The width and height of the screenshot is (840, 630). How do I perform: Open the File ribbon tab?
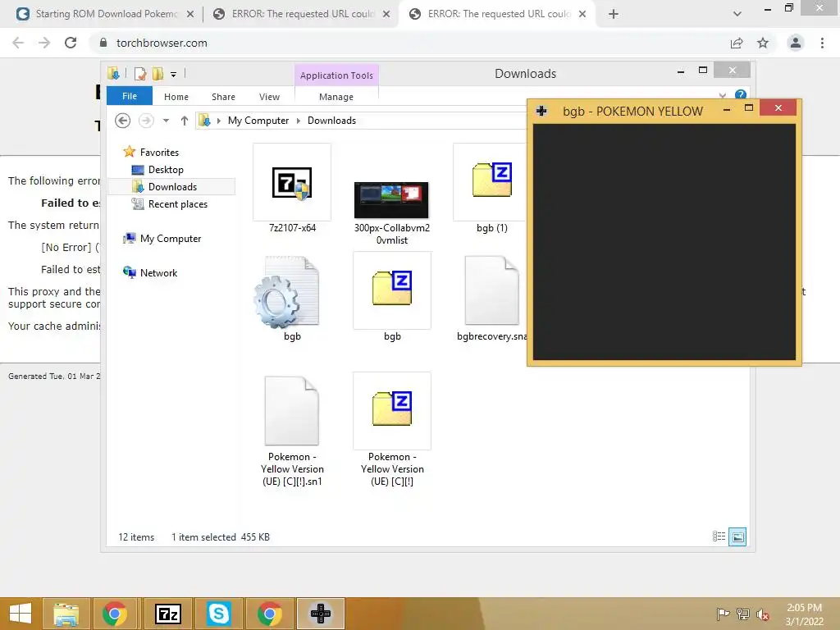pos(130,96)
